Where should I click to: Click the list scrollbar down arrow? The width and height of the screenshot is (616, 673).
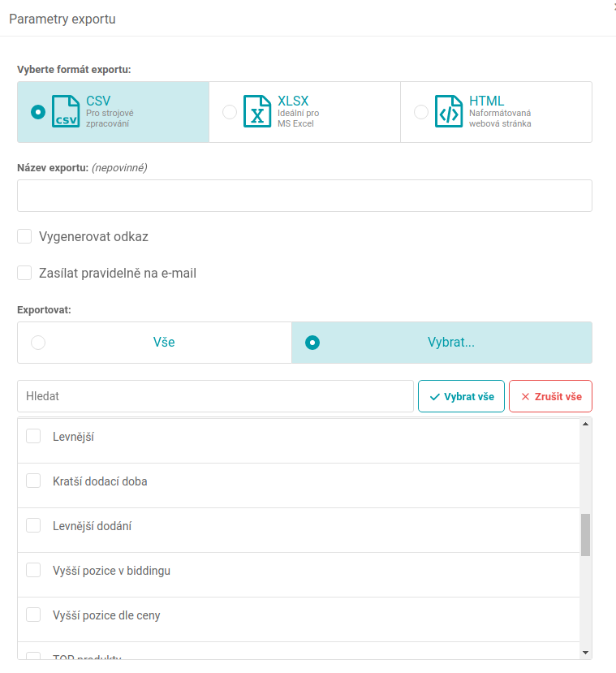pyautogui.click(x=585, y=652)
